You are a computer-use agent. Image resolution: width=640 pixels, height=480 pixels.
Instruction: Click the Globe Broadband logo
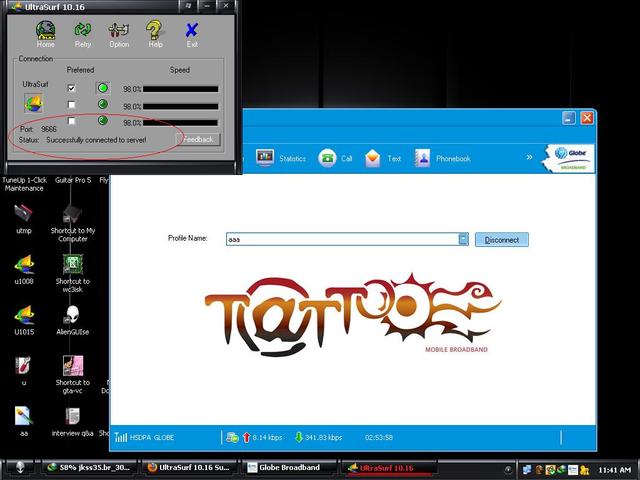point(569,158)
